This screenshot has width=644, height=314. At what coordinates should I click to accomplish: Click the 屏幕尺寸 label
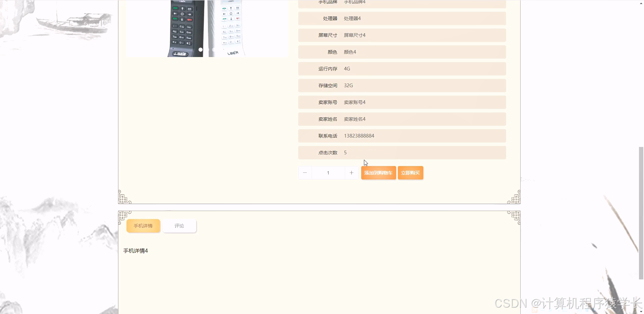point(328,35)
